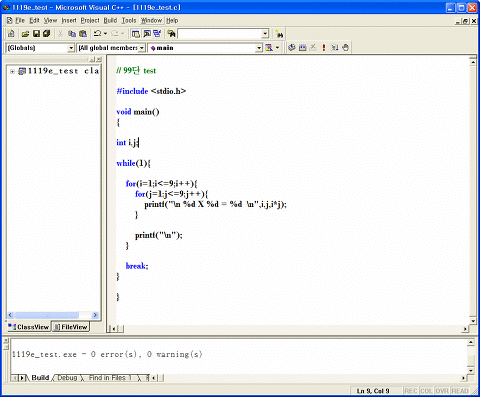Click the '1119e_test.exe - 0 error(s)' output line

click(107, 354)
